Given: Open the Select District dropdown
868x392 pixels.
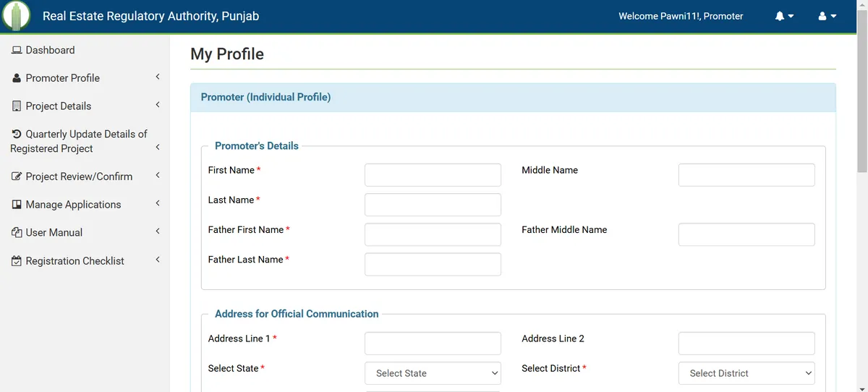Looking at the screenshot, I should (x=746, y=373).
